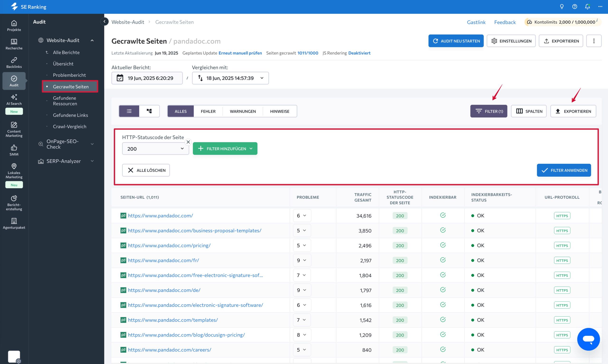Open the three-dot menu beside Exportieren

[x=594, y=41]
